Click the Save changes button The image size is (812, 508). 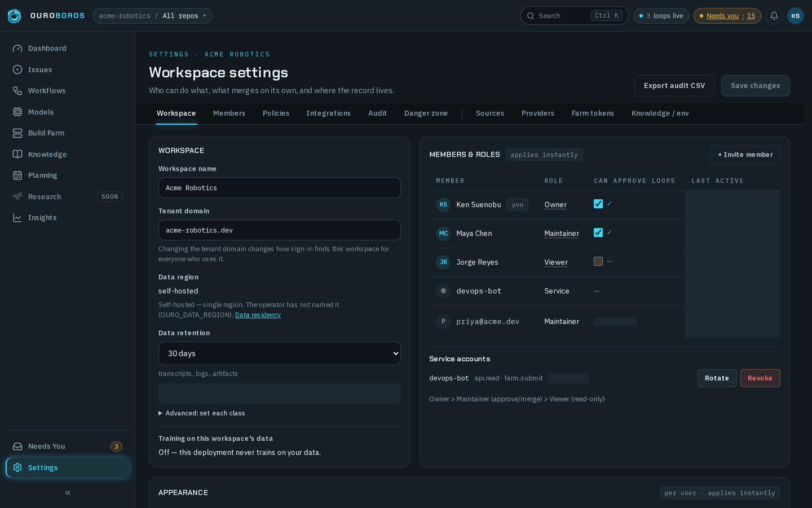(756, 86)
